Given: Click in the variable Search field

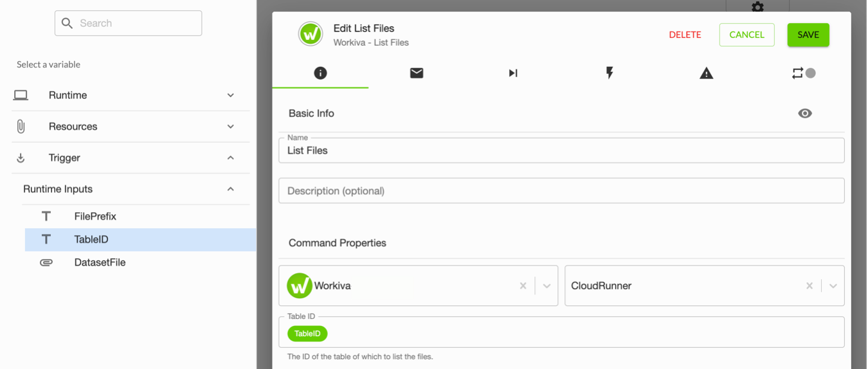Looking at the screenshot, I should point(128,23).
